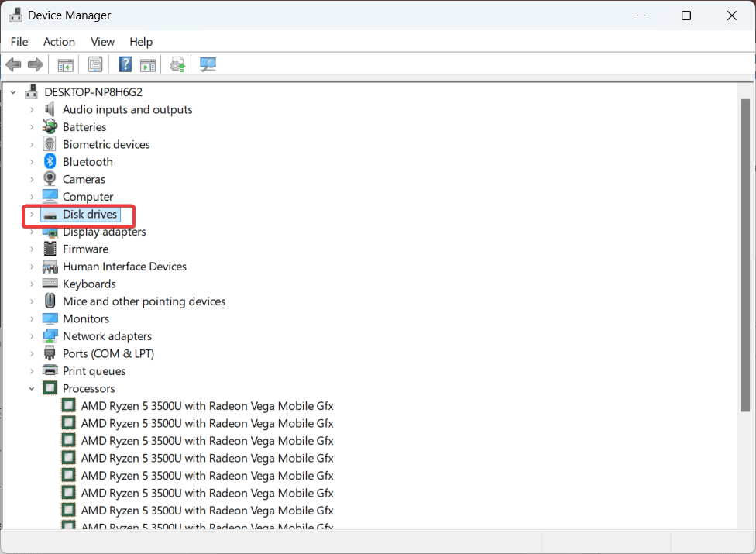The image size is (756, 554).
Task: Click the Disk drives icon
Action: click(x=50, y=215)
